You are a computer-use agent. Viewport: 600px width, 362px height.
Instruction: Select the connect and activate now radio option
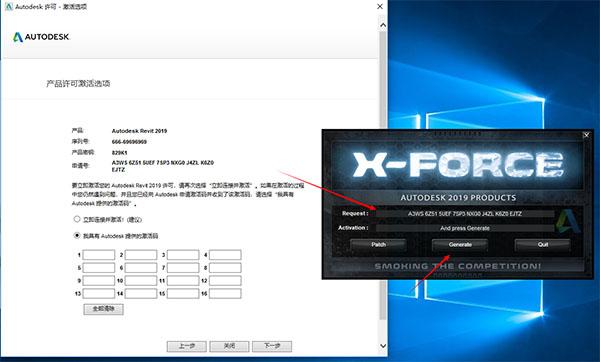(77, 219)
